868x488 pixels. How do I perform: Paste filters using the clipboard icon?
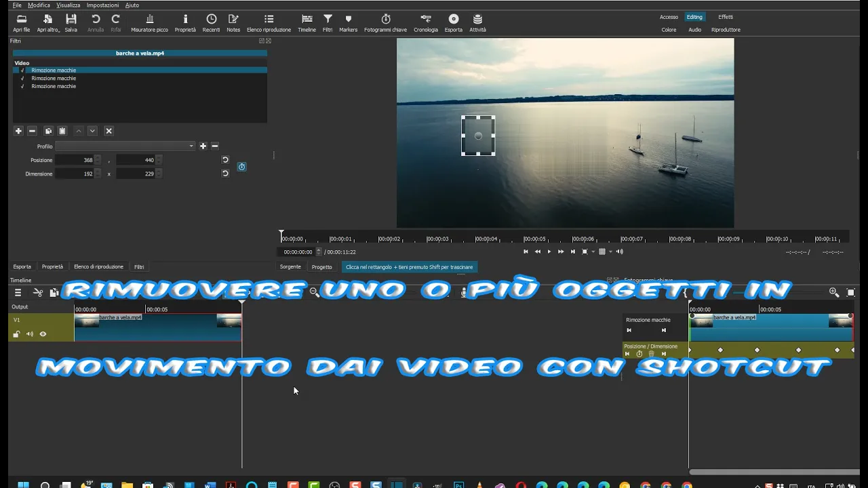(62, 131)
